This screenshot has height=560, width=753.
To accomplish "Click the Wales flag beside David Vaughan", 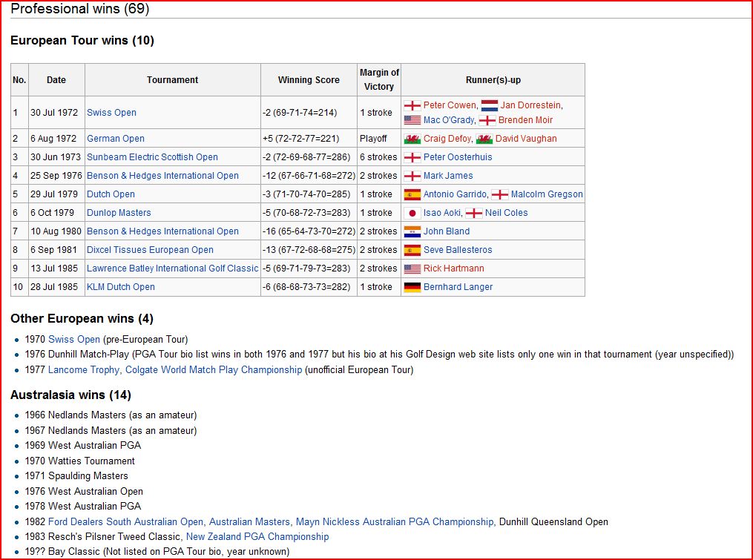I will click(x=484, y=139).
